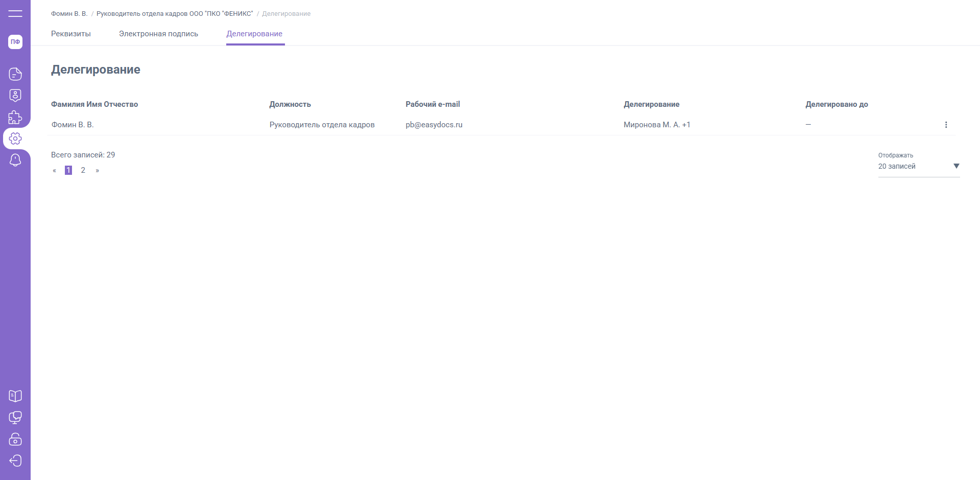
Task: Click the unlocked padlock icon in the sidebar
Action: coord(15,439)
